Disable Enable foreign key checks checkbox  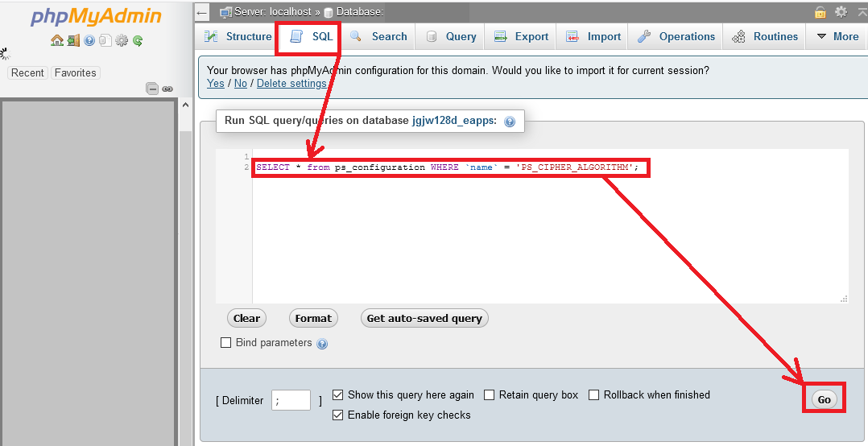pos(337,415)
